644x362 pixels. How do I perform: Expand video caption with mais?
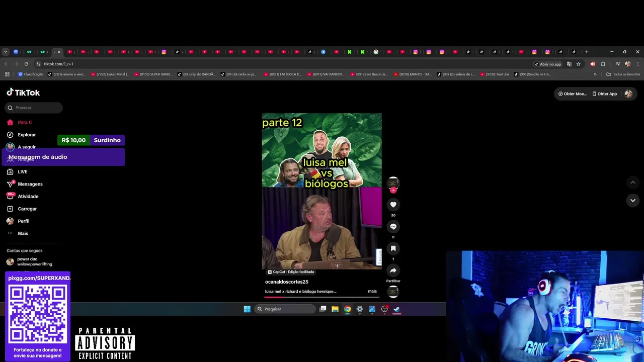(372, 291)
